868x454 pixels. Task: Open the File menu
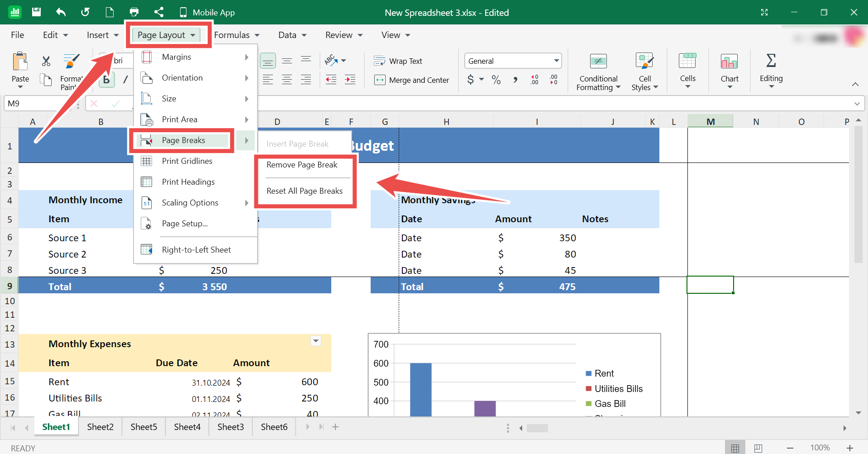pyautogui.click(x=18, y=35)
